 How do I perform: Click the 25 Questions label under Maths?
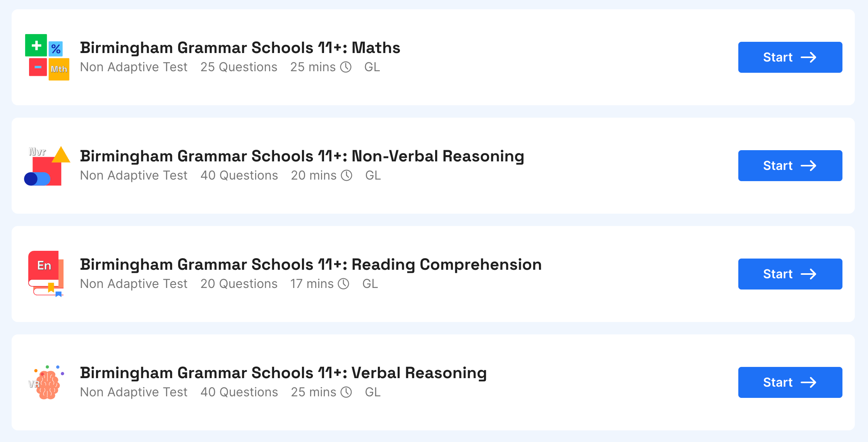tap(239, 67)
